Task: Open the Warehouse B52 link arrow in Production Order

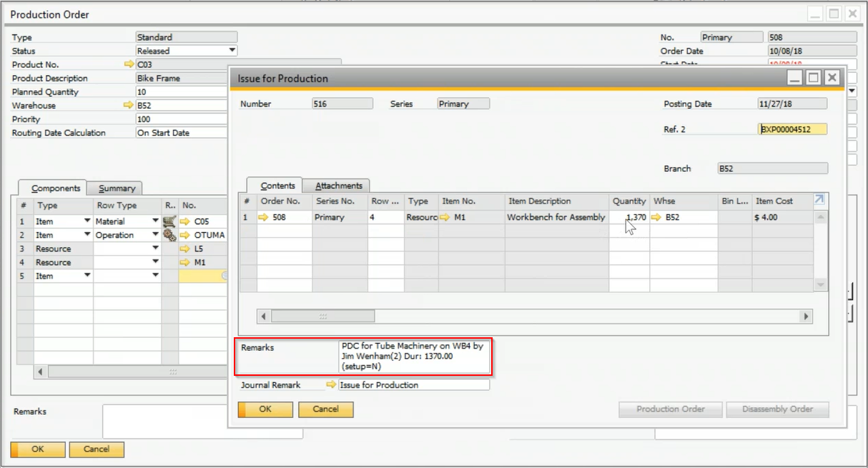Action: 129,106
